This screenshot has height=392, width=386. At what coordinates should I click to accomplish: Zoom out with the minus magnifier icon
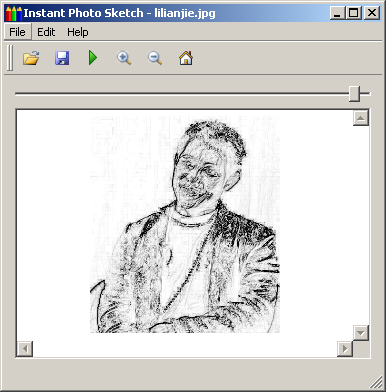click(x=155, y=58)
